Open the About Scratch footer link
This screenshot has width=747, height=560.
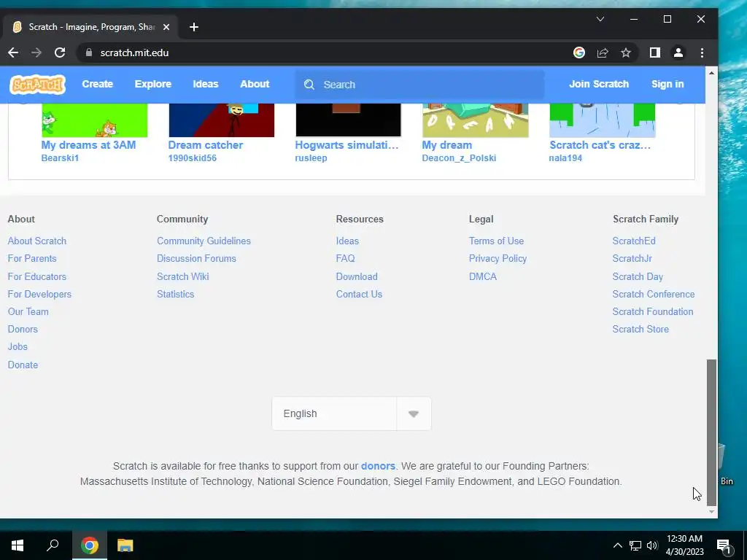36,241
